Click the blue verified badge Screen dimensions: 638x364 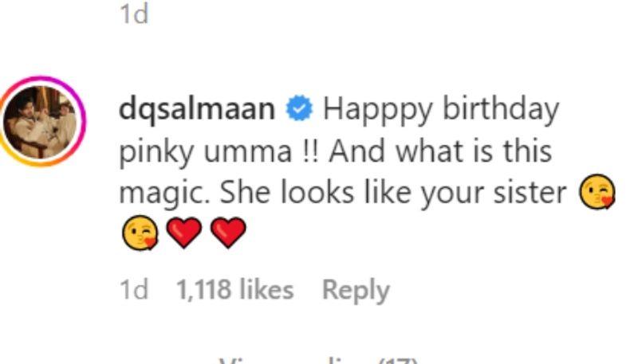[301, 109]
